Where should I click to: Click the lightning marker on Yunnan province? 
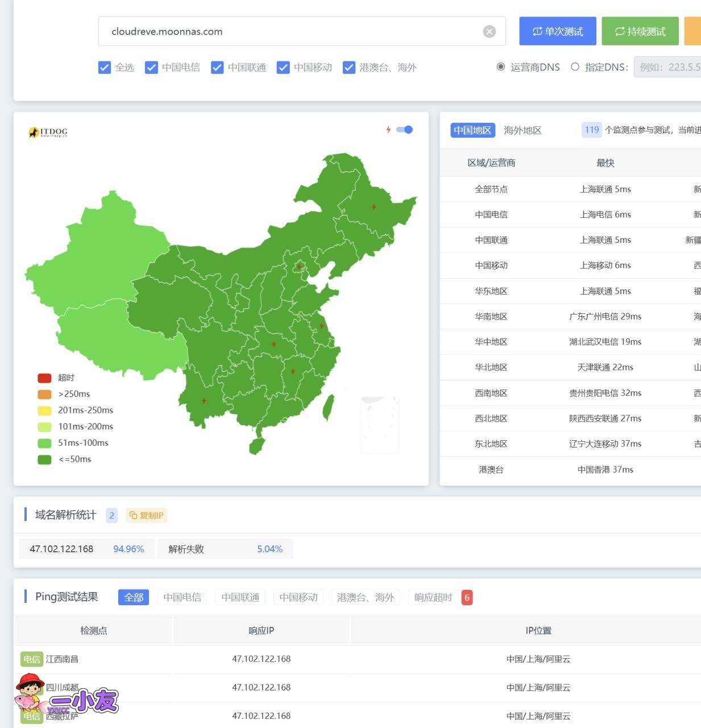[204, 401]
